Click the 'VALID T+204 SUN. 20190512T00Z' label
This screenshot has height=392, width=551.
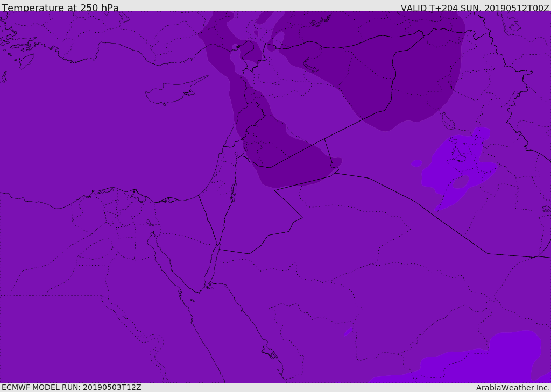pos(475,8)
